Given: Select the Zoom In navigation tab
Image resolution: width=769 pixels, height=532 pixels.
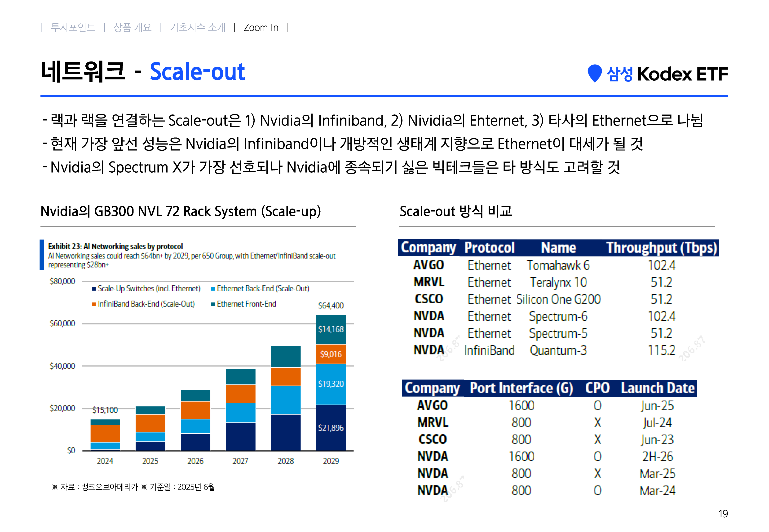Looking at the screenshot, I should pyautogui.click(x=261, y=27).
